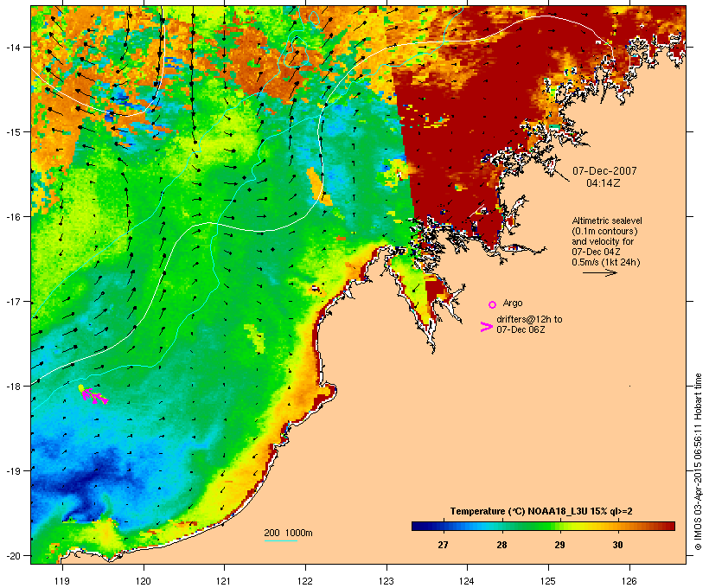Screen dimensions: 709x588
Task: Click the latitude label -14
Action: pos(12,47)
